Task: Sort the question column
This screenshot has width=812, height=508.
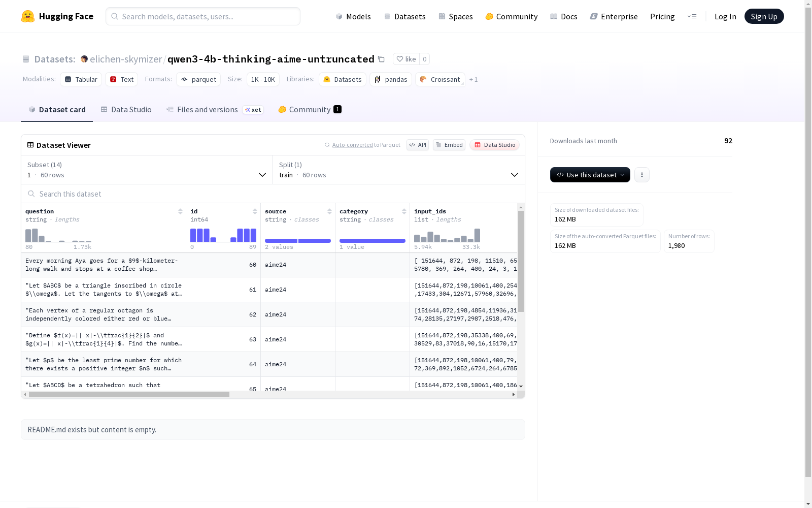Action: pos(180,211)
